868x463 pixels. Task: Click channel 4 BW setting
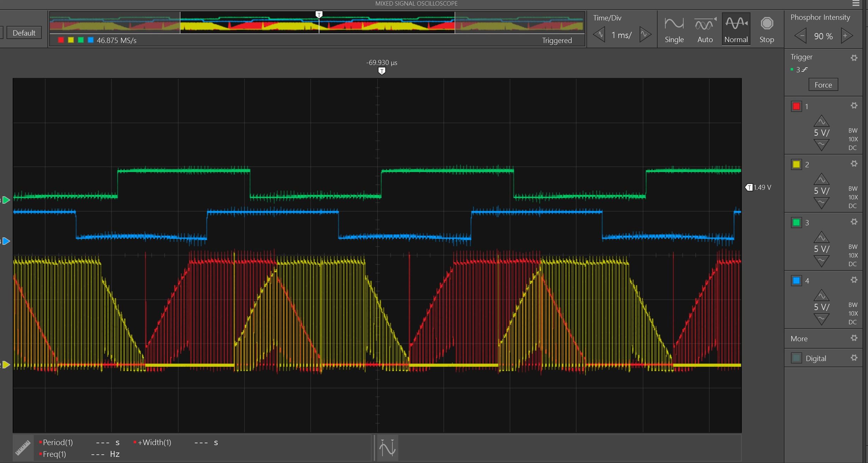click(853, 305)
